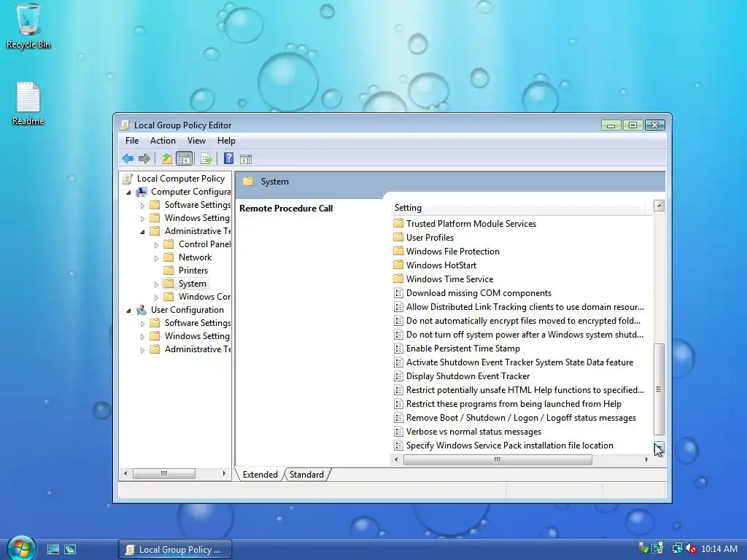Click the scroll down arrow of settings list
The height and width of the screenshot is (560, 747).
(x=659, y=446)
